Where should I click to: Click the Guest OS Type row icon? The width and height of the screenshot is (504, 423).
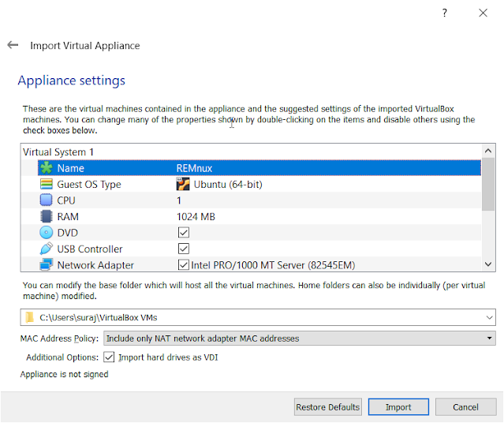coord(46,185)
